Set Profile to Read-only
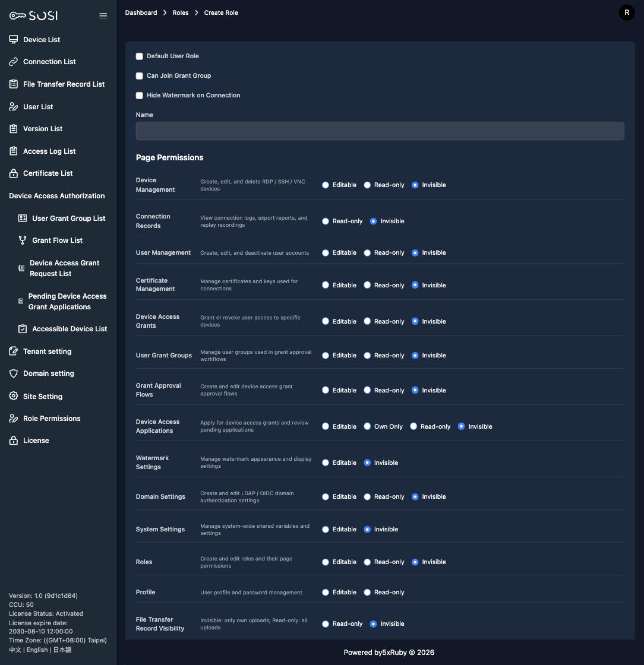Viewport: 644px width, 665px height. click(367, 593)
